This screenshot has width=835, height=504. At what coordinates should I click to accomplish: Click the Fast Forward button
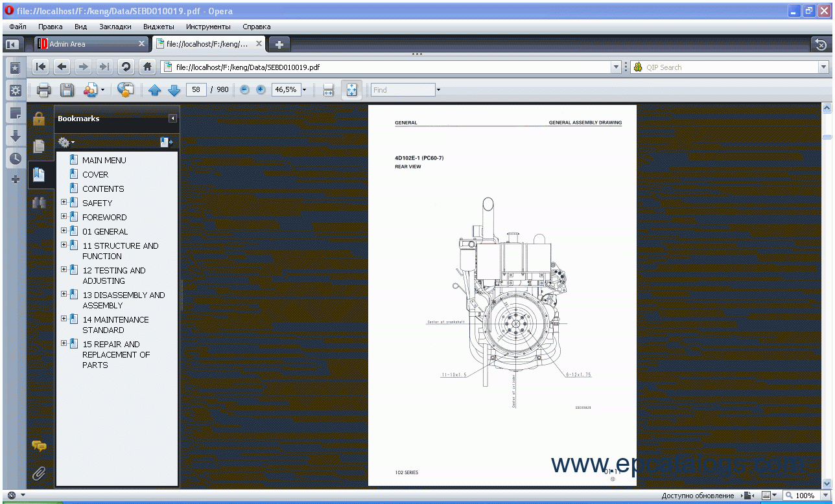104,67
